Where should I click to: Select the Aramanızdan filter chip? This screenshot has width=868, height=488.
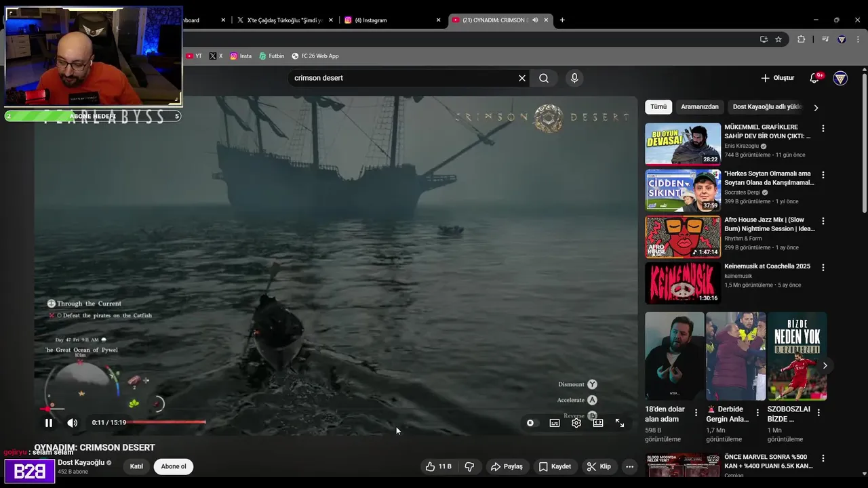700,107
